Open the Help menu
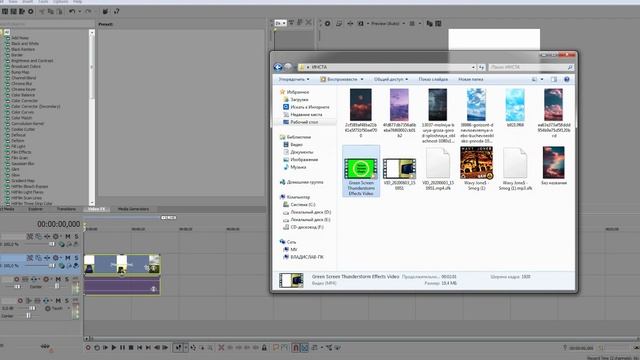640x360 pixels. [77, 2]
